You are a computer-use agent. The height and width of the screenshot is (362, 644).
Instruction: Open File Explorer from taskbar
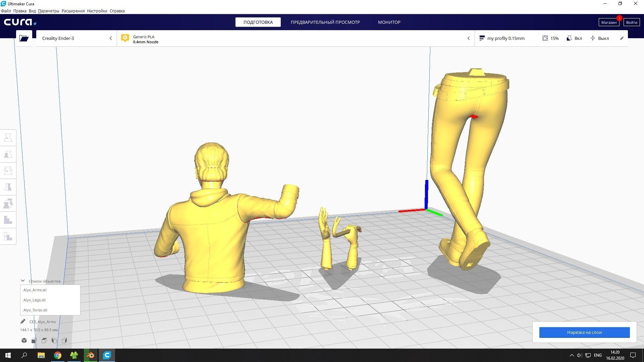[x=41, y=355]
